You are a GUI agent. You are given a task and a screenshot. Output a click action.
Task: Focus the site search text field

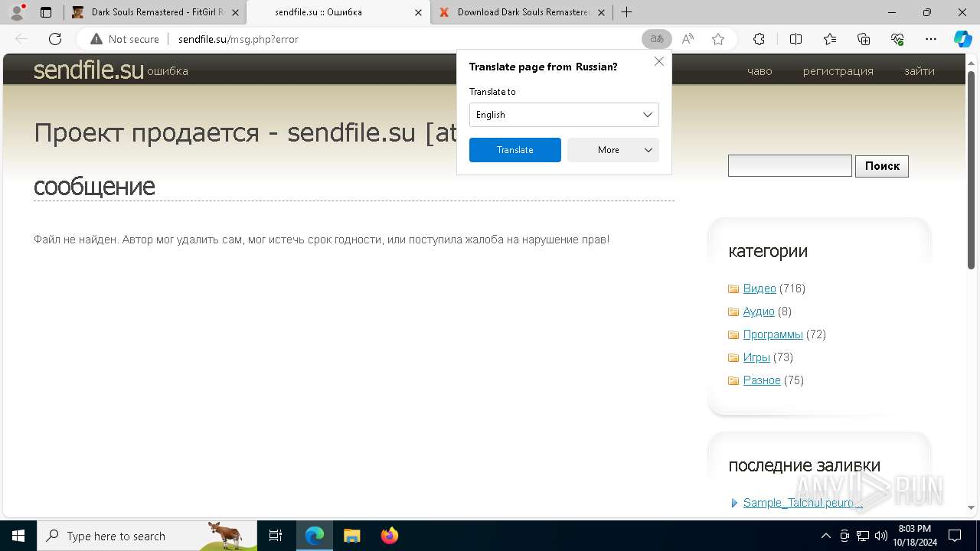(790, 166)
